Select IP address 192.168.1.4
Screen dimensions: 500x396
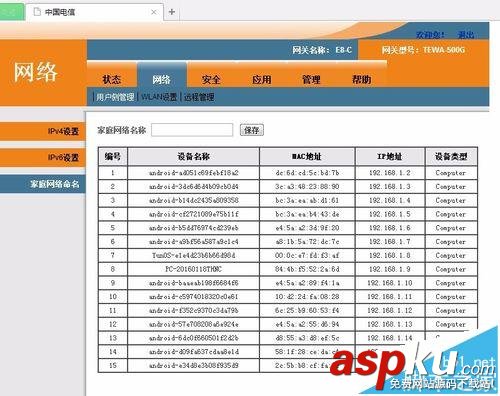click(x=390, y=200)
